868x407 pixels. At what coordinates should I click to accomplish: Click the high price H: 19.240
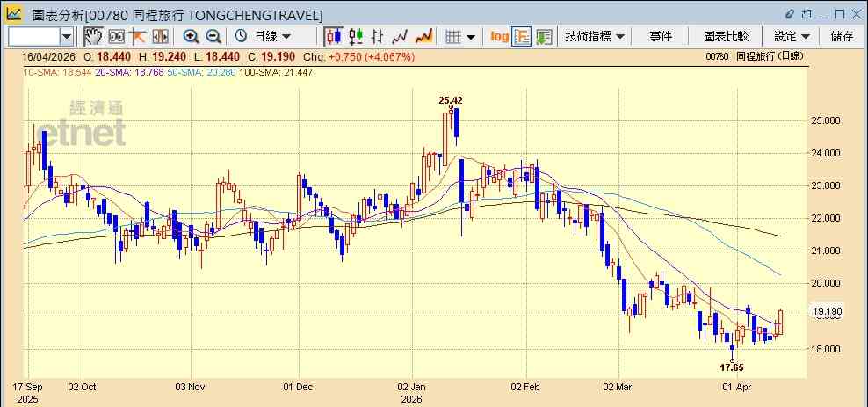pos(164,56)
